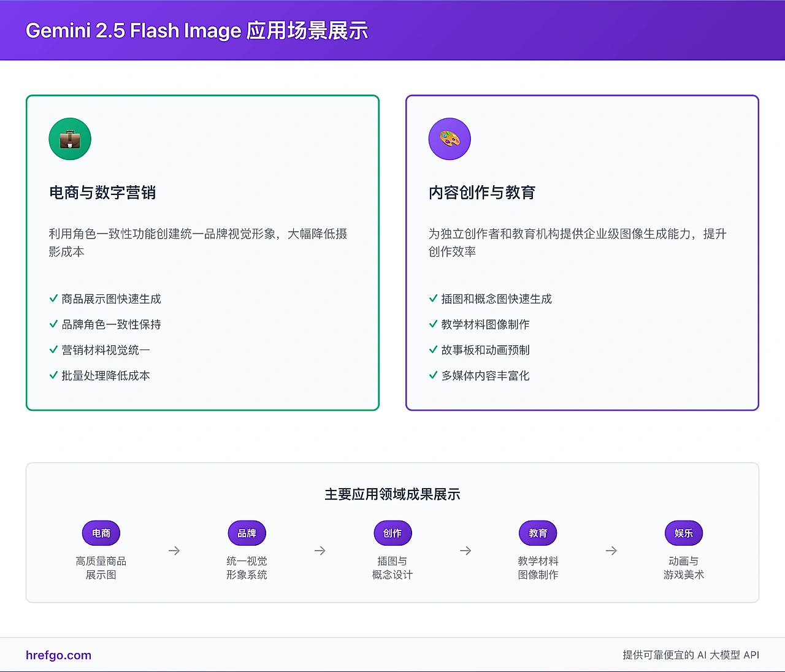Click checkmark beside 教学材料图像制作

point(433,324)
